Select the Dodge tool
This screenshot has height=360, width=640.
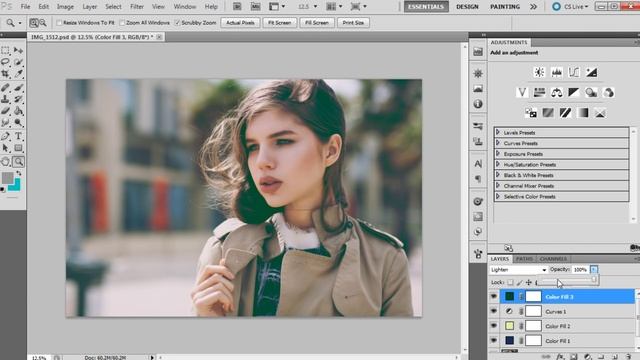[18, 122]
